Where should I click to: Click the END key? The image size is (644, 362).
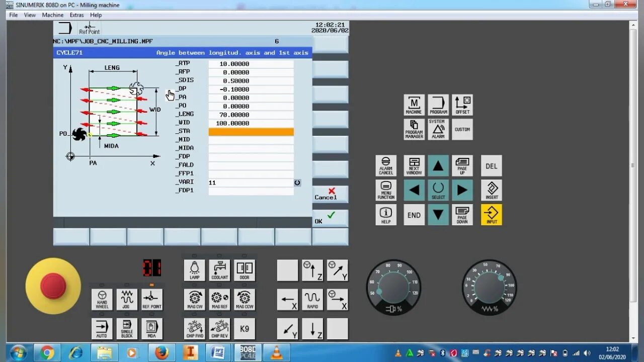(x=414, y=215)
